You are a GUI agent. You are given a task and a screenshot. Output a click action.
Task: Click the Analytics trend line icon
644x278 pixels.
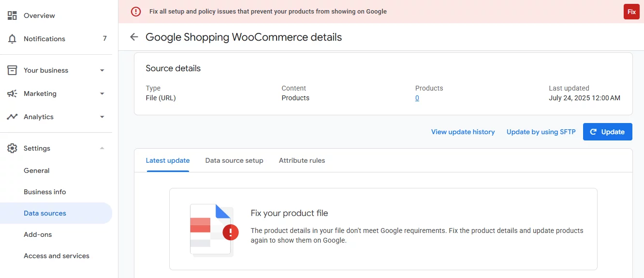[12, 117]
